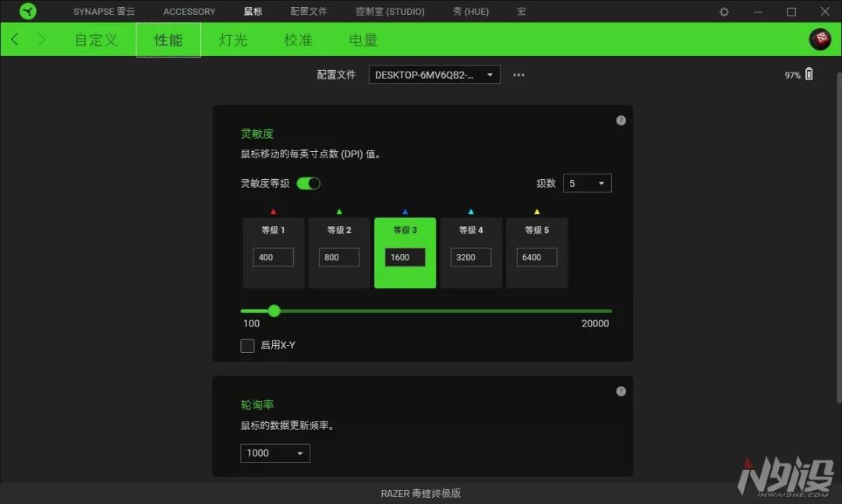Click the 1600 DPI input field
The height and width of the screenshot is (504, 842).
point(405,257)
